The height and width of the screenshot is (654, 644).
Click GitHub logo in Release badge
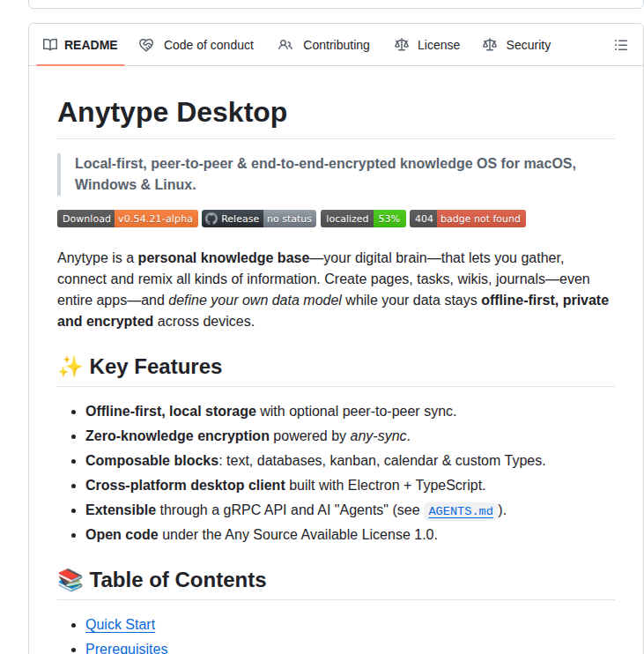point(211,219)
